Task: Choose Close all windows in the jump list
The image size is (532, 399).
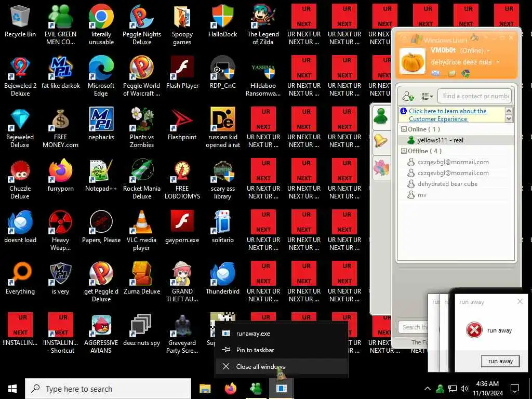Action: 281,366
